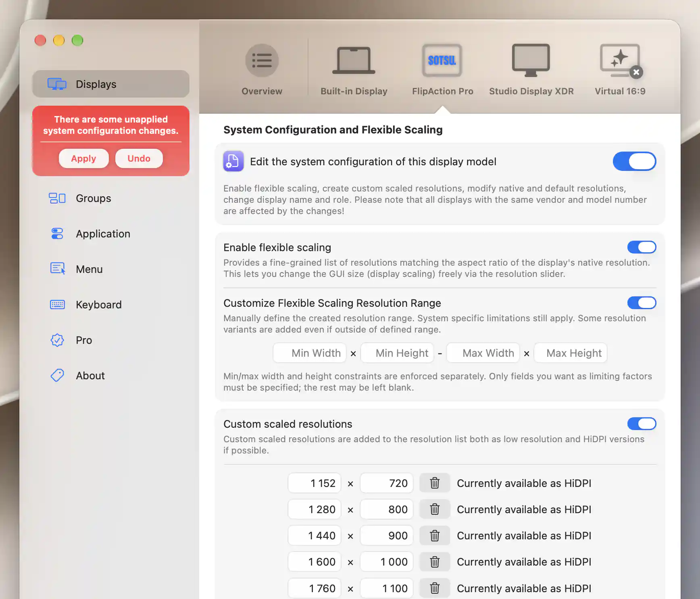Select the Virtual 16:9 display tab
The height and width of the screenshot is (599, 700).
click(620, 70)
